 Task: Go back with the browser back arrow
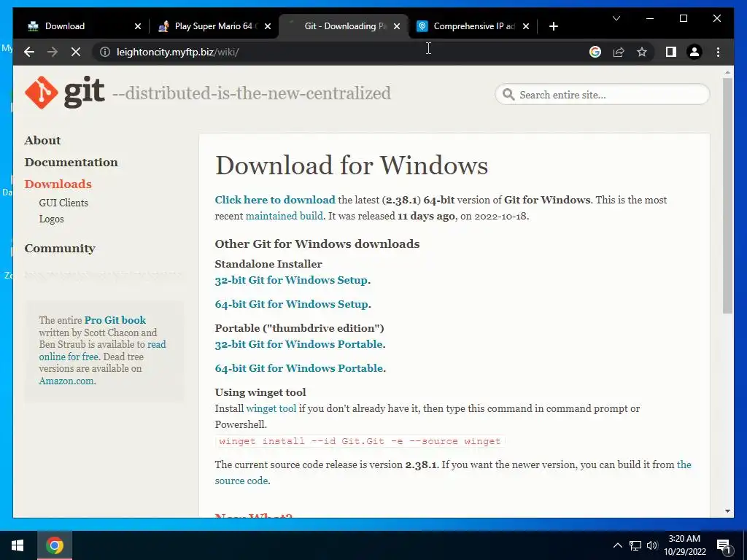29,52
